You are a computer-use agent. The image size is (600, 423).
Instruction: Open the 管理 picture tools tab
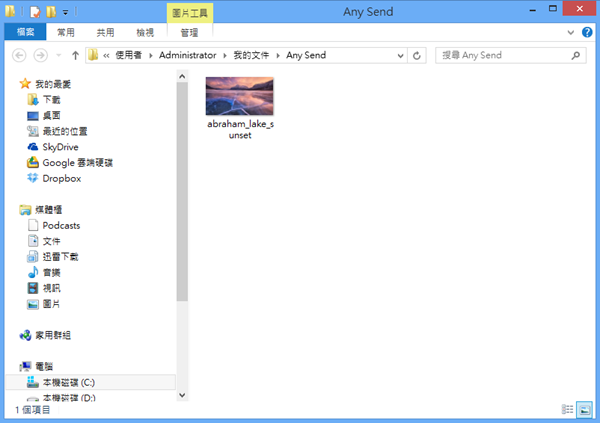(189, 33)
